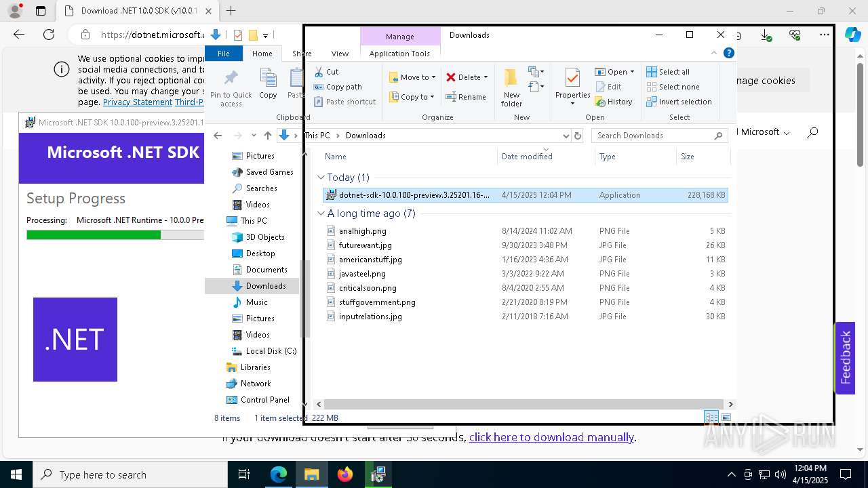This screenshot has width=868, height=488.
Task: Open the File menu in Explorer
Action: coord(223,54)
